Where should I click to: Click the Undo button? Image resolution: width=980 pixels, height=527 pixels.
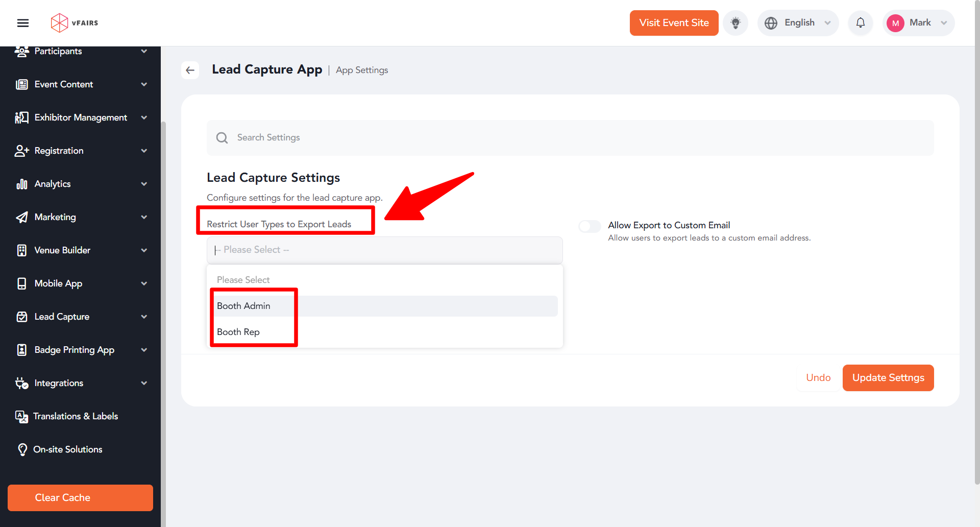point(818,378)
